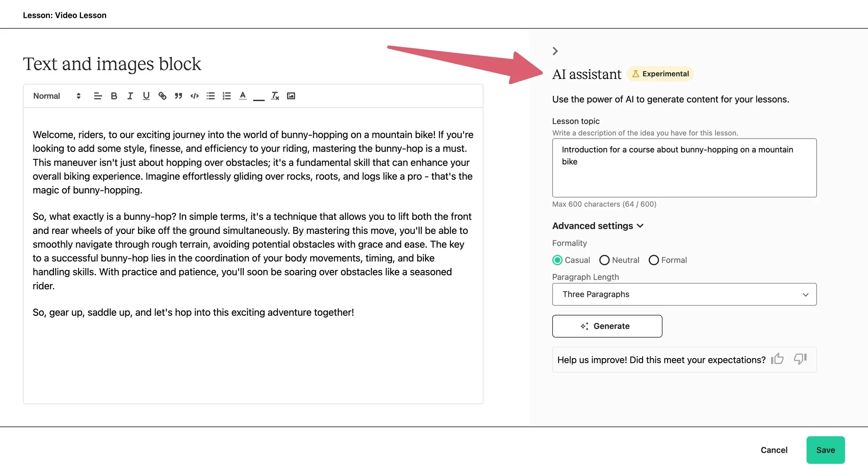This screenshot has width=868, height=473.
Task: Click the Bulleted list icon
Action: (x=209, y=95)
